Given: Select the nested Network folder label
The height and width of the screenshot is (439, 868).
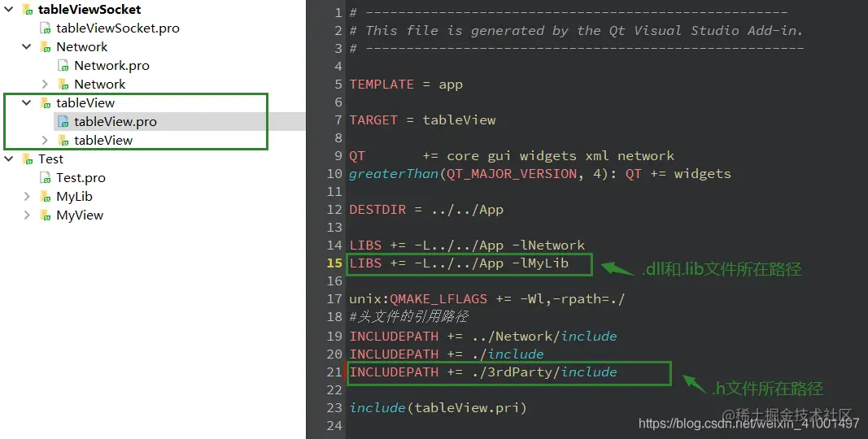Looking at the screenshot, I should point(99,84).
